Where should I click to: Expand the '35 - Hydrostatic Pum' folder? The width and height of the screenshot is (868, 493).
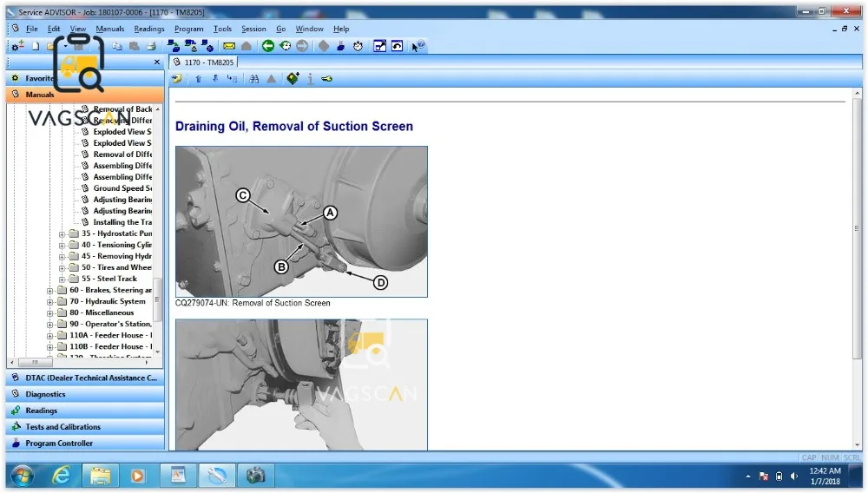pos(62,234)
